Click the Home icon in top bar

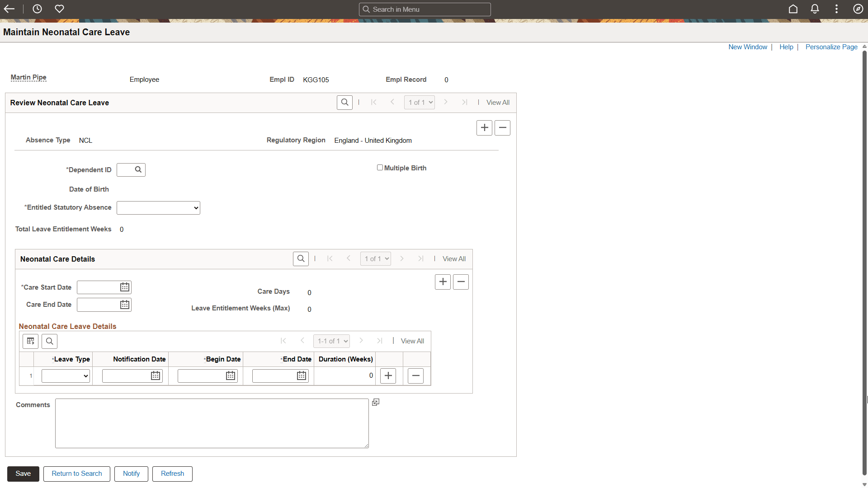pos(793,9)
